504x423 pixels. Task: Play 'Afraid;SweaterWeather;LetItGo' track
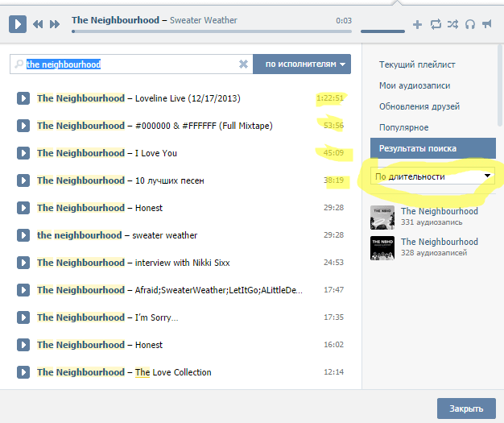point(23,290)
